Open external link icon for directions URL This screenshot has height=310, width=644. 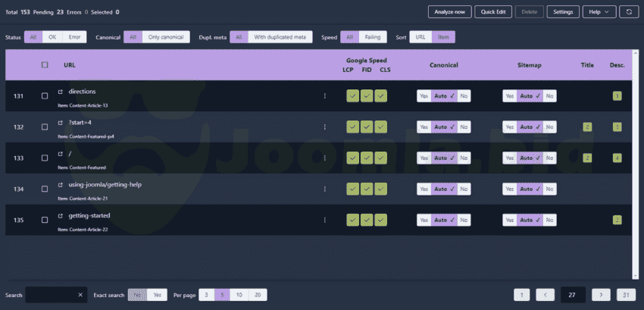coord(61,92)
